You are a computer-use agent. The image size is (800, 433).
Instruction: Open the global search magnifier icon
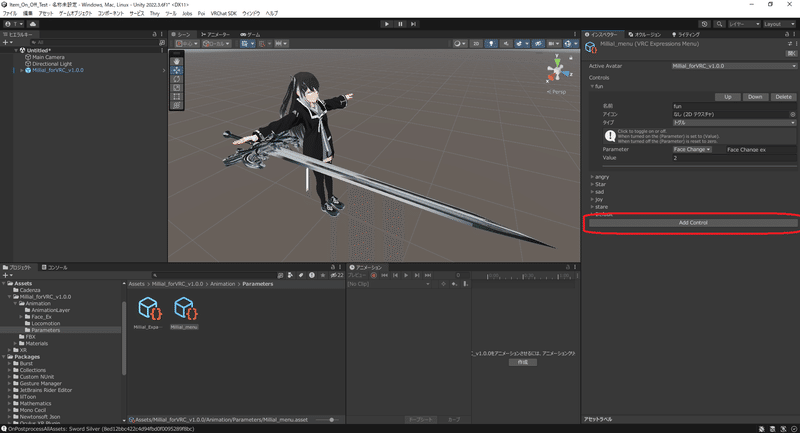click(719, 24)
